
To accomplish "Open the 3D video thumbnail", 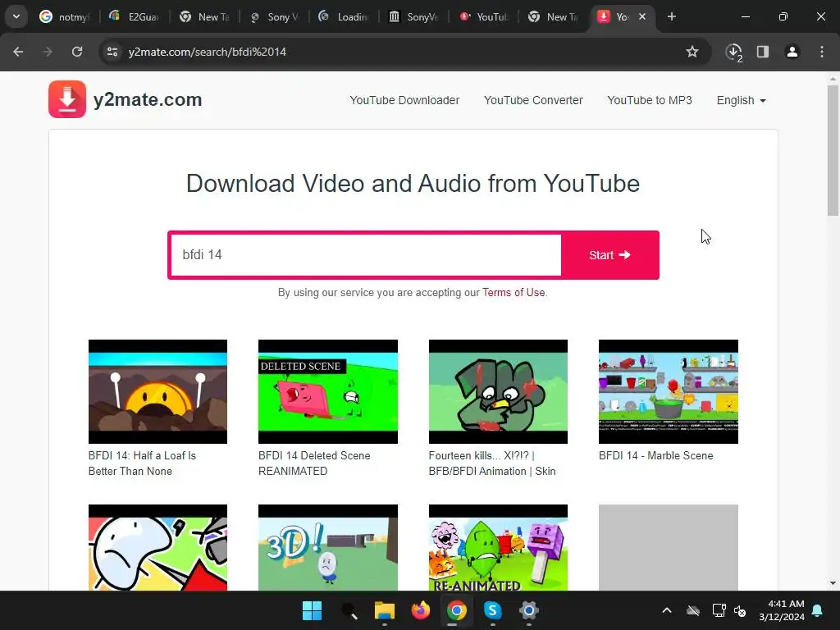I will click(328, 547).
